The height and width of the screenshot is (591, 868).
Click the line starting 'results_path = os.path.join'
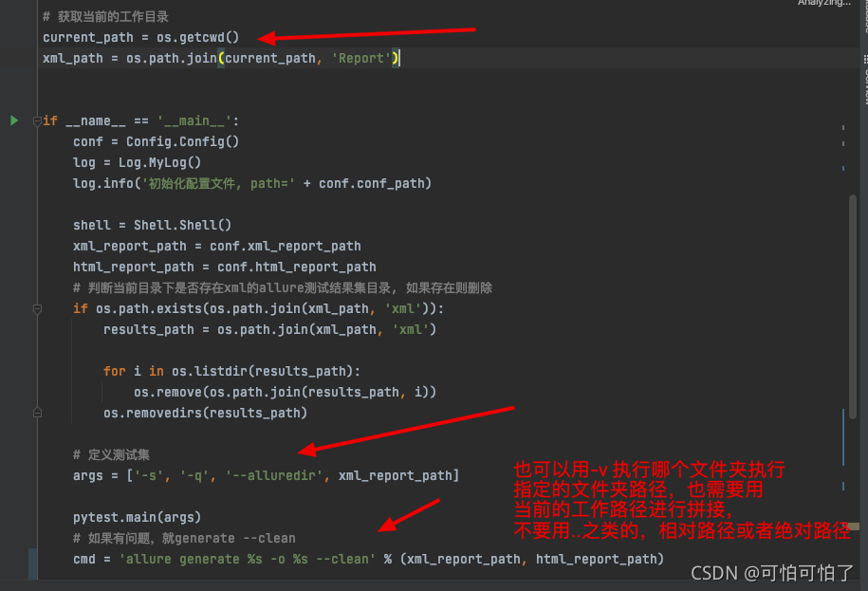click(269, 330)
